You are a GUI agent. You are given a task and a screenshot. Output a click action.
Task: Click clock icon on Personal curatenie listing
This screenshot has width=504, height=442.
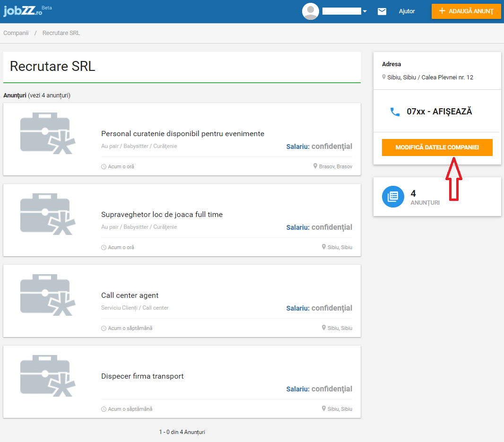point(104,166)
